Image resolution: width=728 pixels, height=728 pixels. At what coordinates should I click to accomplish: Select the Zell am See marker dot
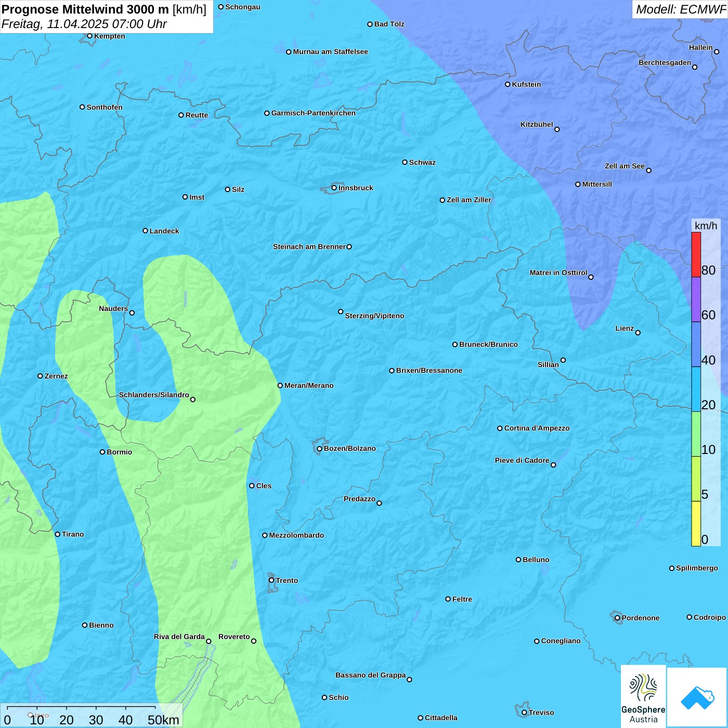pos(648,170)
